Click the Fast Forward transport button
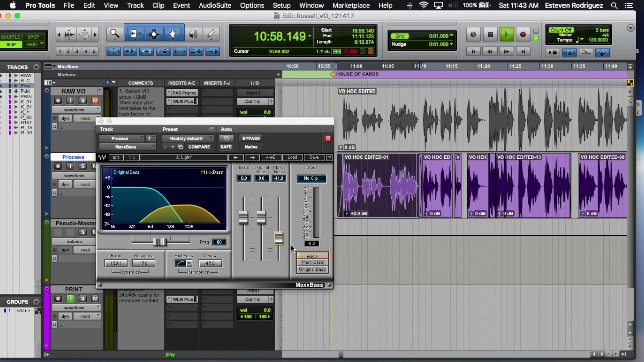The height and width of the screenshot is (362, 644). tap(506, 51)
